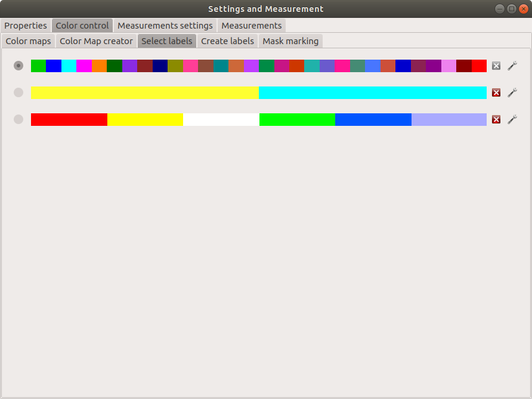Switch to Mask marking sub-tab

290,41
